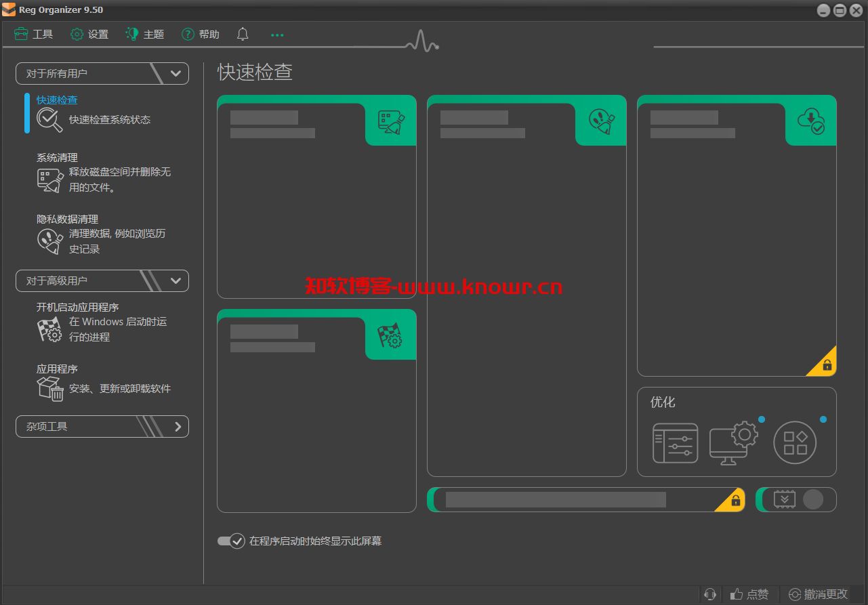
Task: Click the notification bell icon
Action: pos(243,34)
